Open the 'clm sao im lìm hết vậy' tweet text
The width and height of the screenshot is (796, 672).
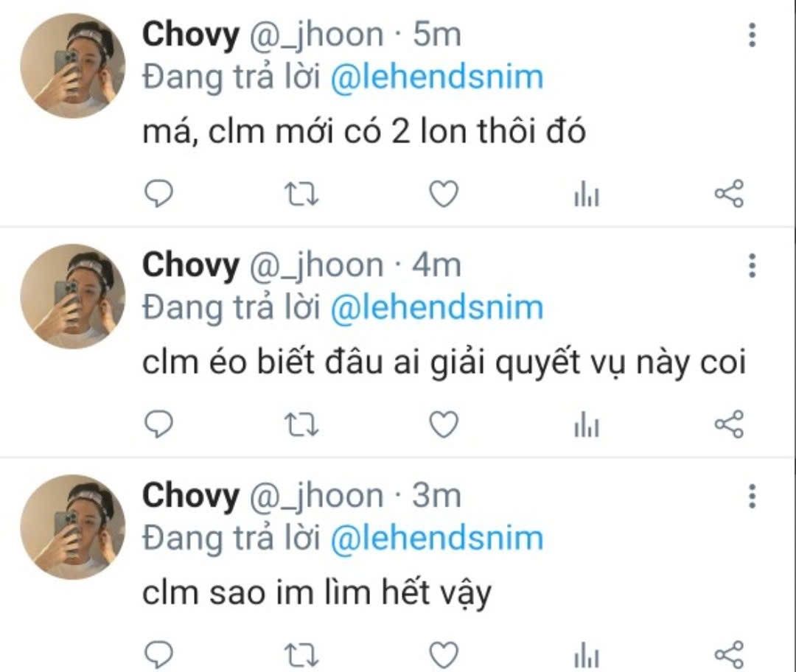[317, 593]
